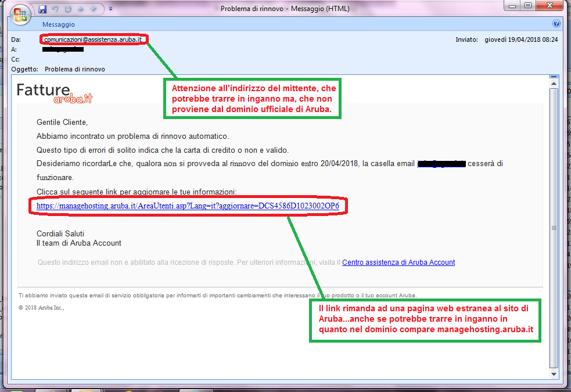Save the message with the floppy disk icon
The width and height of the screenshot is (571, 392).
pyautogui.click(x=42, y=9)
